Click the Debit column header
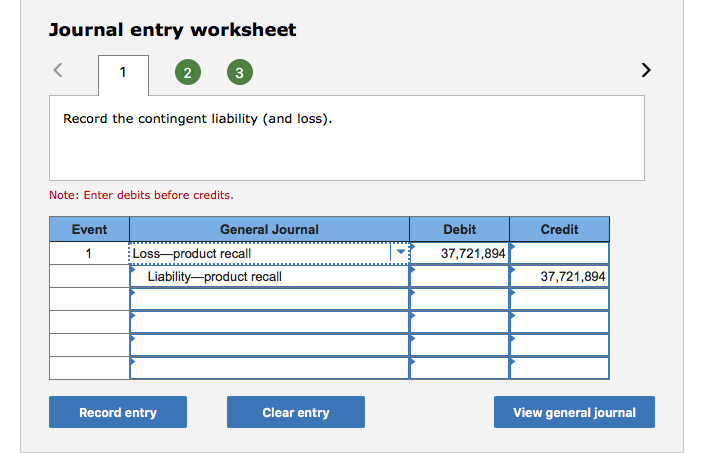This screenshot has height=453, width=720. 460,229
